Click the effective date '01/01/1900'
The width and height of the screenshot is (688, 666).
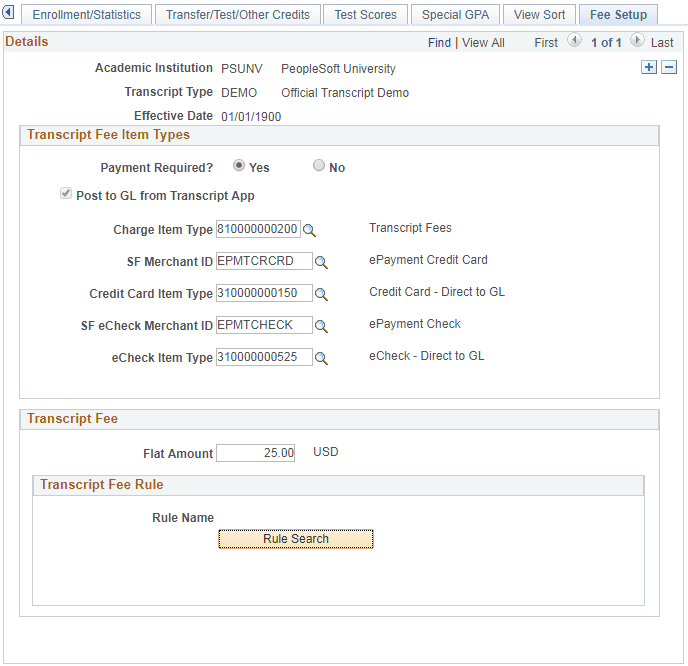pyautogui.click(x=251, y=117)
